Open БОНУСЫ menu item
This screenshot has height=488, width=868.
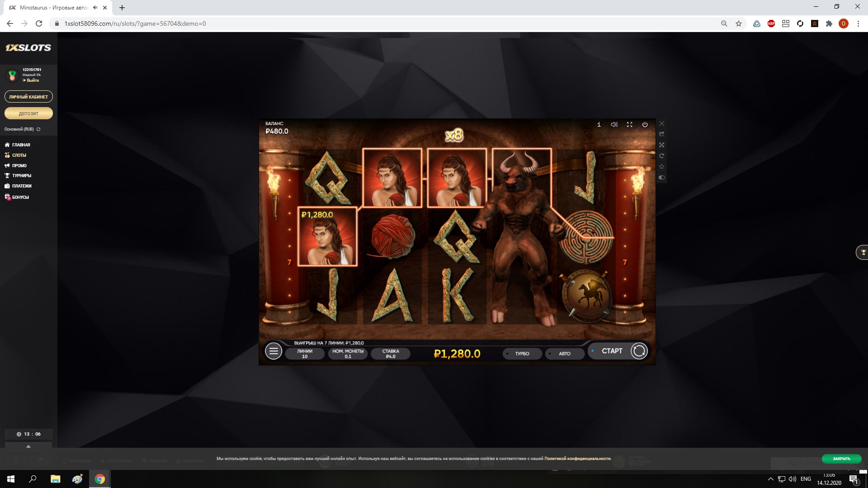coord(17,197)
